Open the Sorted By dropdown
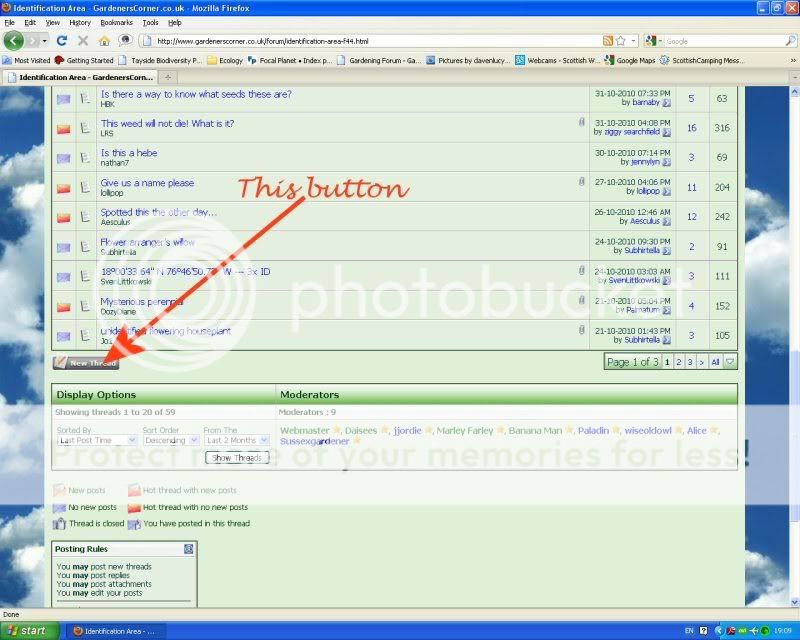800x640 pixels. pos(97,440)
